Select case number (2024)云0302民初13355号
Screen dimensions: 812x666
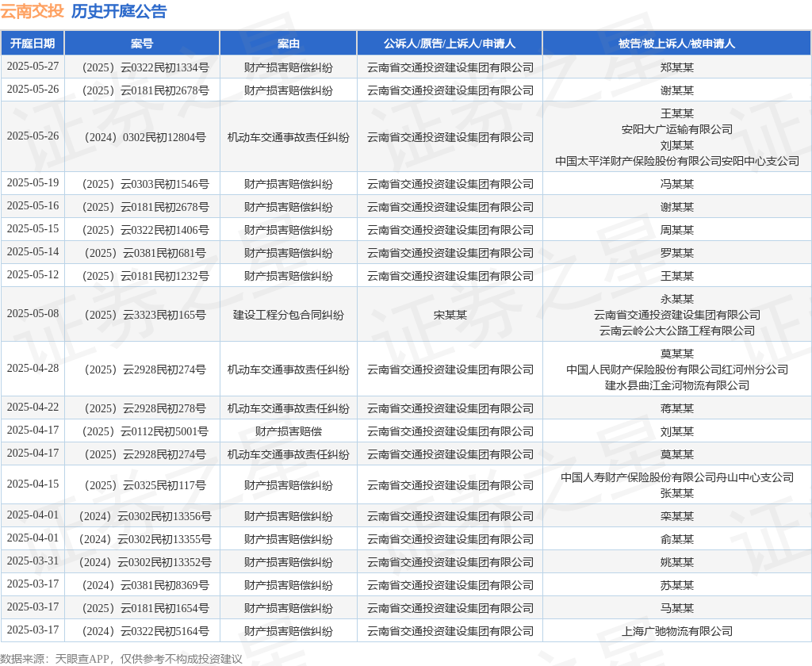click(x=146, y=539)
